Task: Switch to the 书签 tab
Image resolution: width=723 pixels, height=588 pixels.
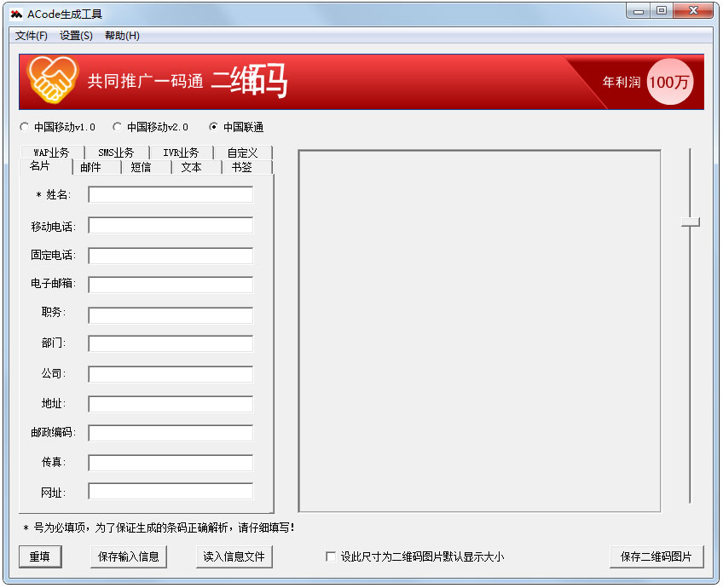Action: pyautogui.click(x=246, y=167)
